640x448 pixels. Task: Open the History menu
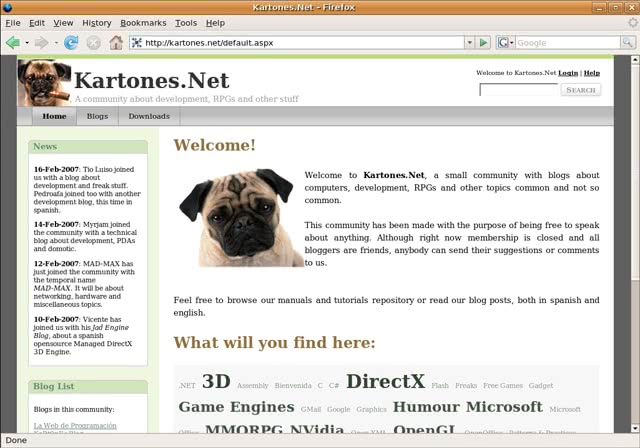click(x=97, y=23)
